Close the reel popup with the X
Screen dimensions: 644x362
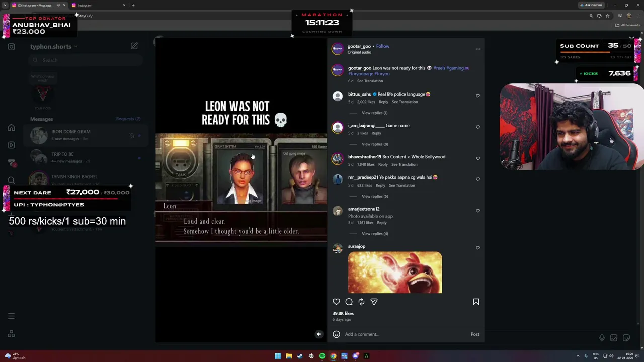(x=631, y=38)
